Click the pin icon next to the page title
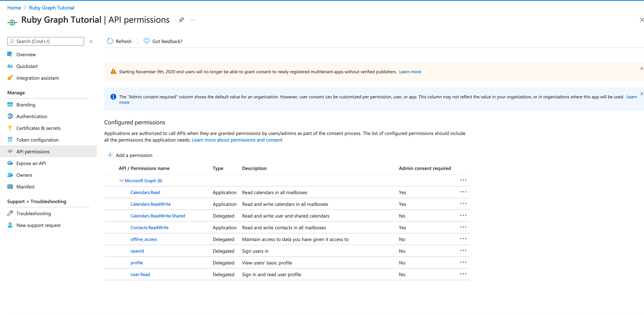This screenshot has height=315, width=644. pos(181,20)
